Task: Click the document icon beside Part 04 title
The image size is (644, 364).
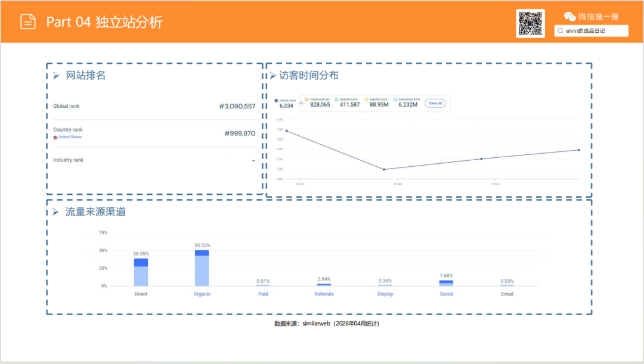Action: [28, 21]
